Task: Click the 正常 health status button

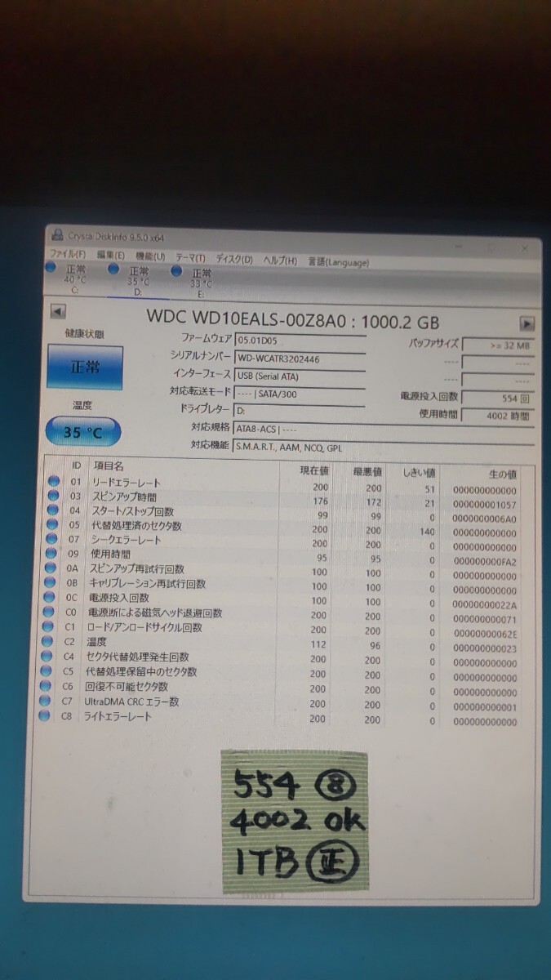Action: [85, 367]
